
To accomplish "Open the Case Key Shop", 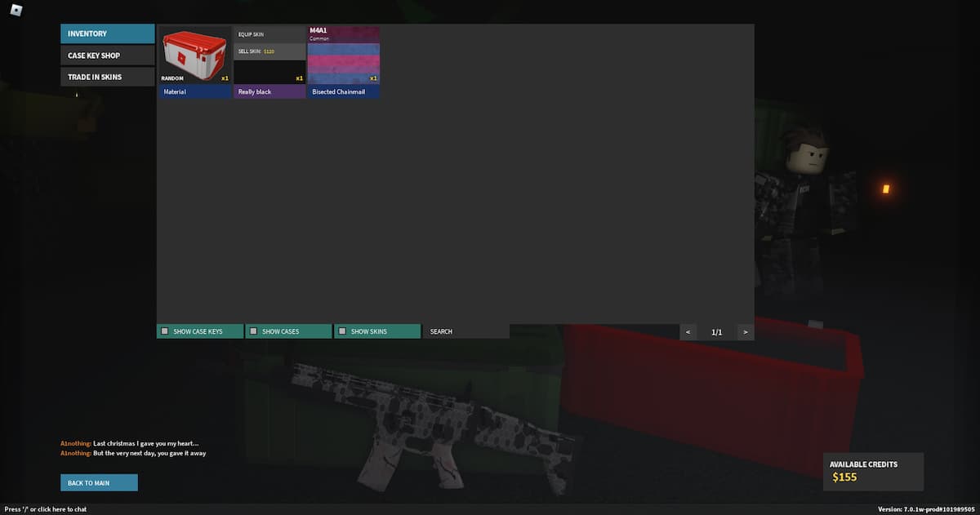I will pos(107,55).
